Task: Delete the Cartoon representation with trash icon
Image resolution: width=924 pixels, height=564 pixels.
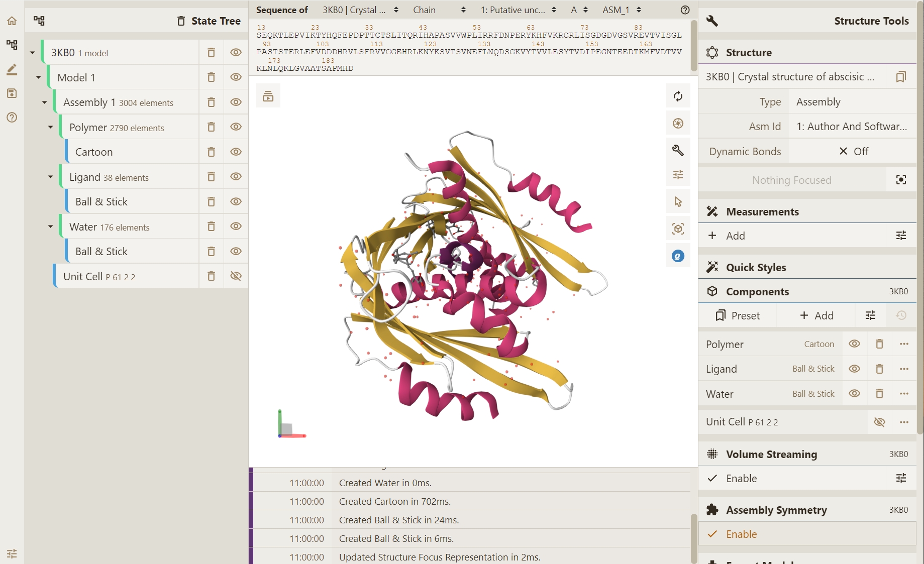Action: click(x=212, y=152)
